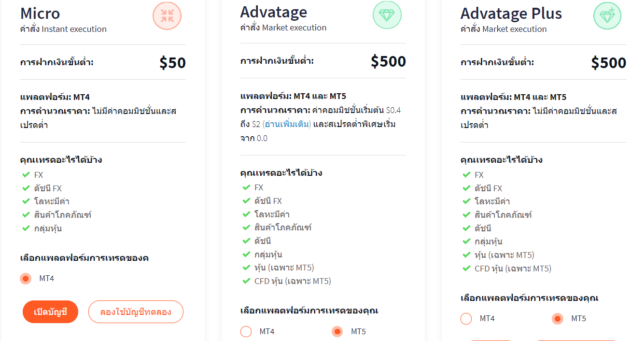Select MT5 platform in Advatage card
The height and width of the screenshot is (341, 644).
(x=337, y=331)
